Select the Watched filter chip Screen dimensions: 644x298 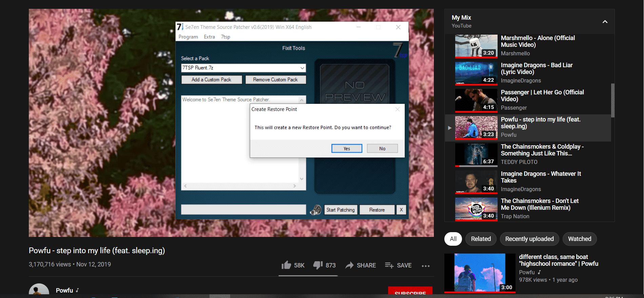pyautogui.click(x=580, y=239)
